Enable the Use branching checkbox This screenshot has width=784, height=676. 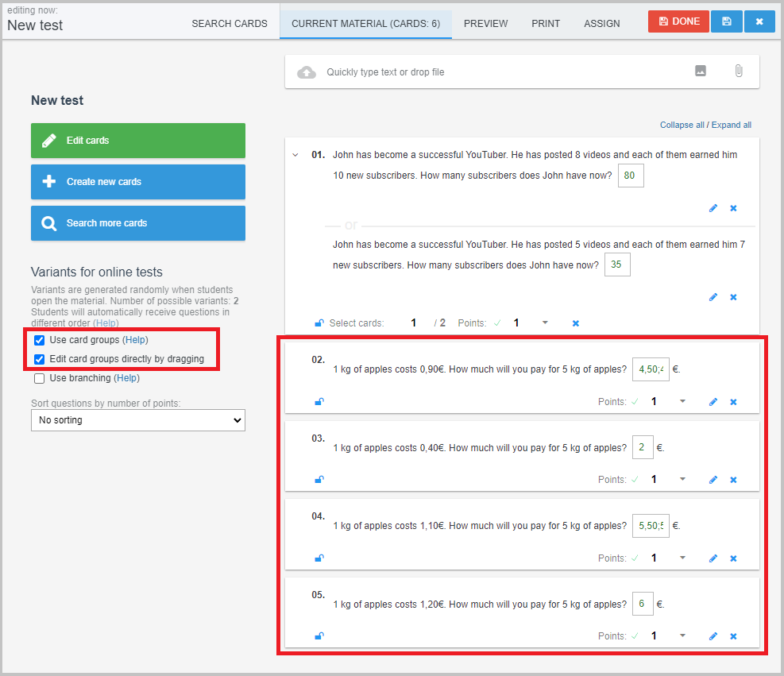tap(40, 378)
